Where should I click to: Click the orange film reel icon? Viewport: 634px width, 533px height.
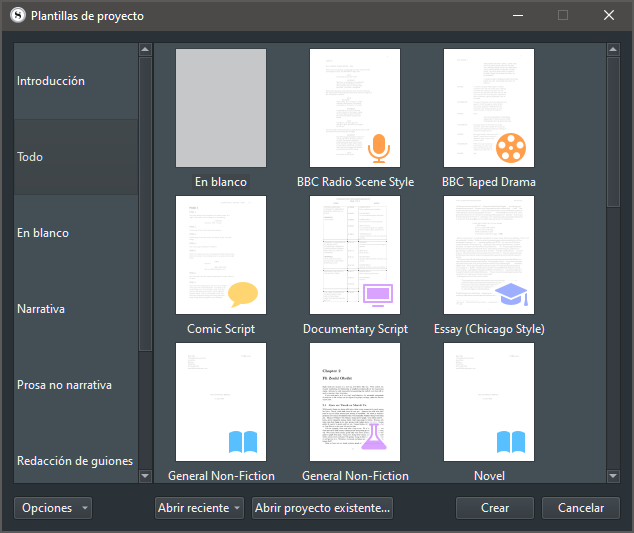point(511,148)
